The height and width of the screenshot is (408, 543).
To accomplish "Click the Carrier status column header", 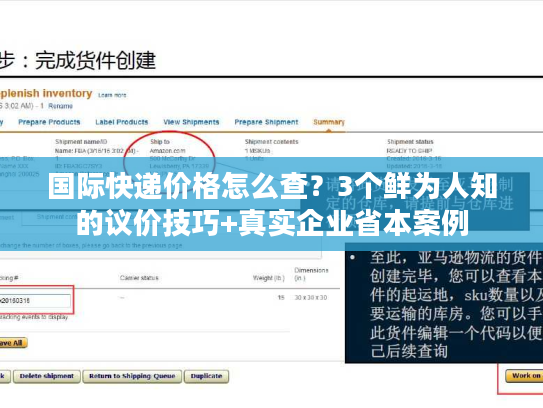I will coord(139,278).
